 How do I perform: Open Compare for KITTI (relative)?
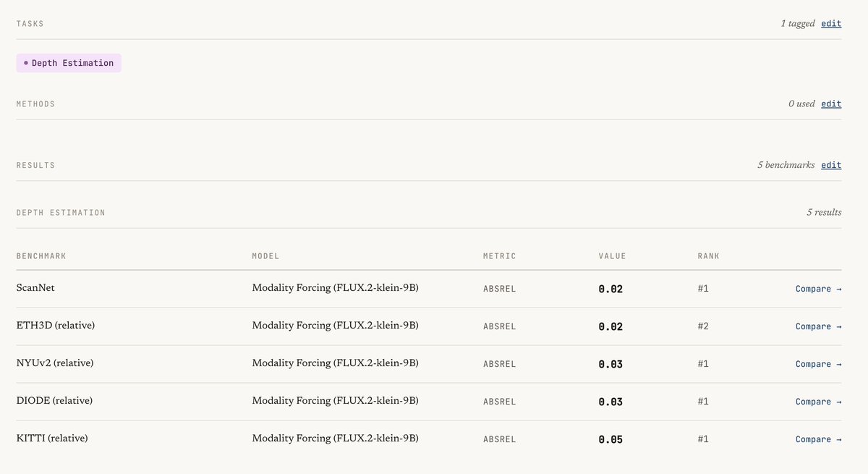(x=818, y=439)
